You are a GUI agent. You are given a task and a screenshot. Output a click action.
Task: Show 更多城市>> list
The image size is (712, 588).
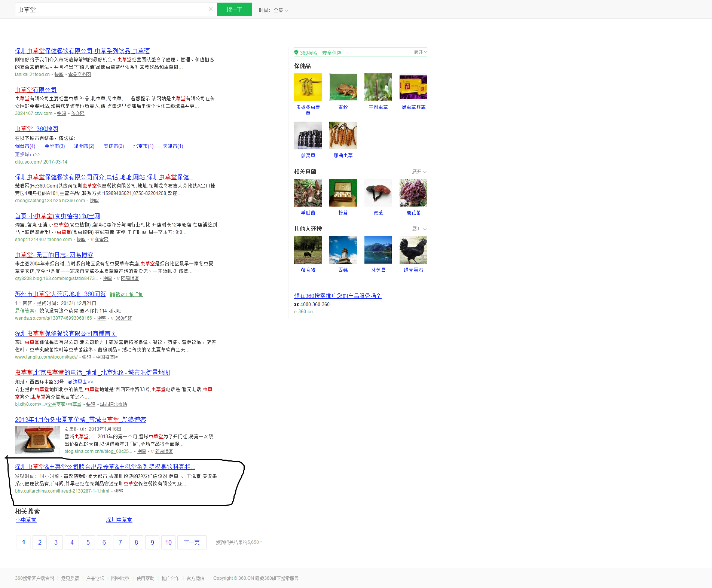pos(28,154)
